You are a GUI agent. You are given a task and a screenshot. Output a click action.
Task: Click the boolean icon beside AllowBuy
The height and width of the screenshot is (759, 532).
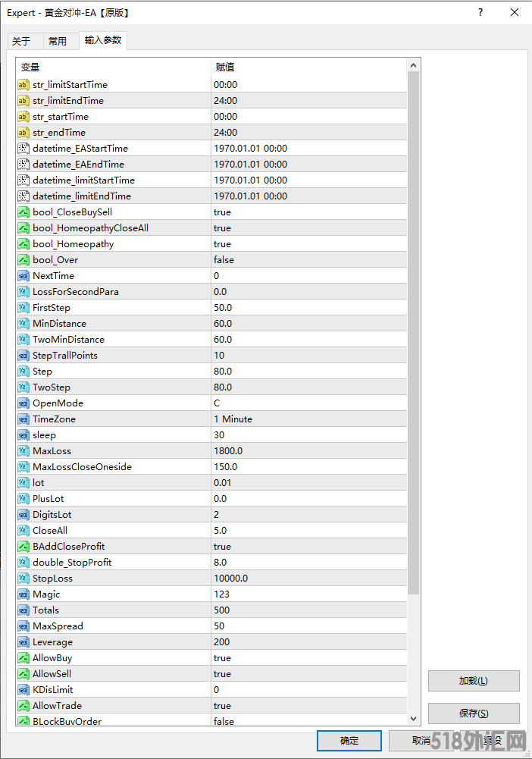tap(23, 658)
